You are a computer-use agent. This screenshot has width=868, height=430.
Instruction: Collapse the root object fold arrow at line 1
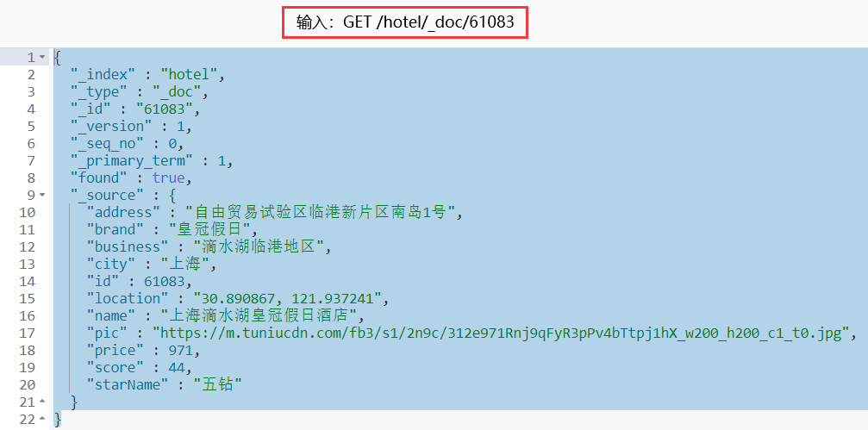42,58
